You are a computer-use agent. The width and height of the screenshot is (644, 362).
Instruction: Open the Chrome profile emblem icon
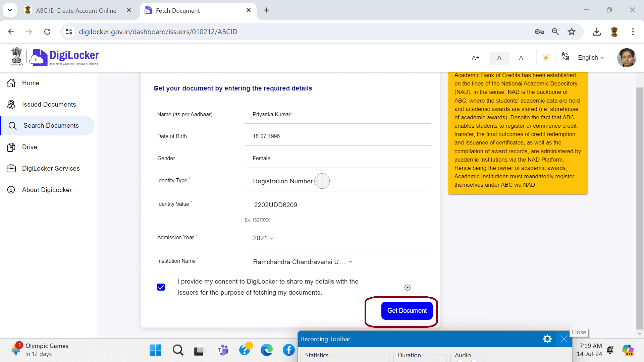pos(614,32)
